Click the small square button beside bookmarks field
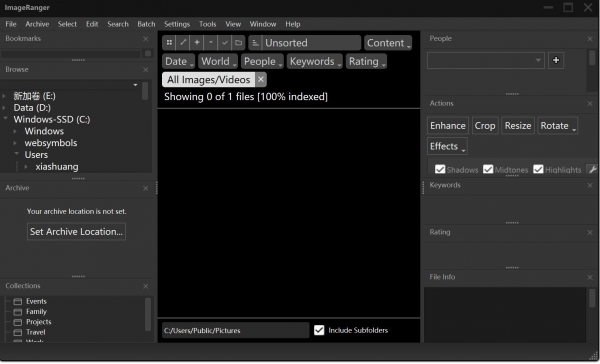Screen dimensions: 600x364 (x=148, y=54)
